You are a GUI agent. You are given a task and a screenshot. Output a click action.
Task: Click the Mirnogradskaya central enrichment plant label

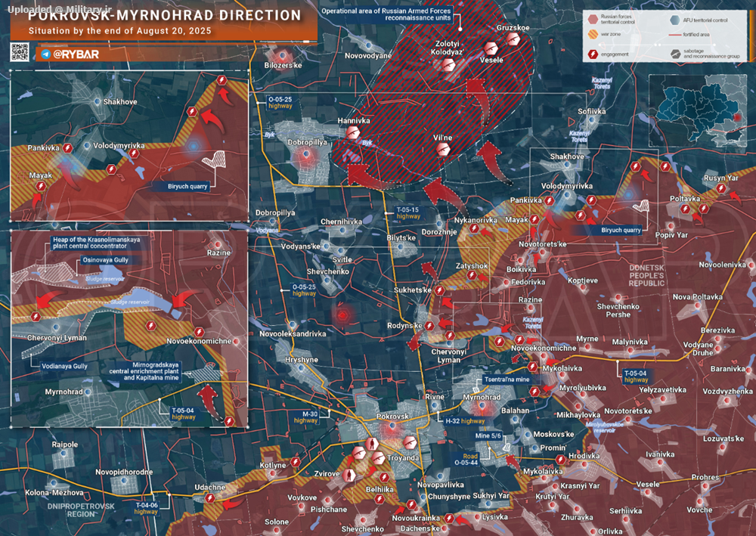coord(144,372)
